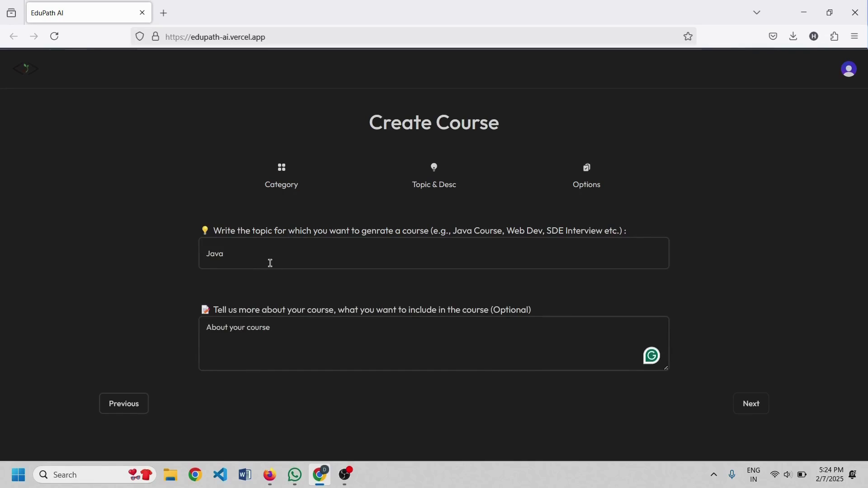Open the user profile avatar
Viewport: 868px width, 488px height.
(849, 69)
